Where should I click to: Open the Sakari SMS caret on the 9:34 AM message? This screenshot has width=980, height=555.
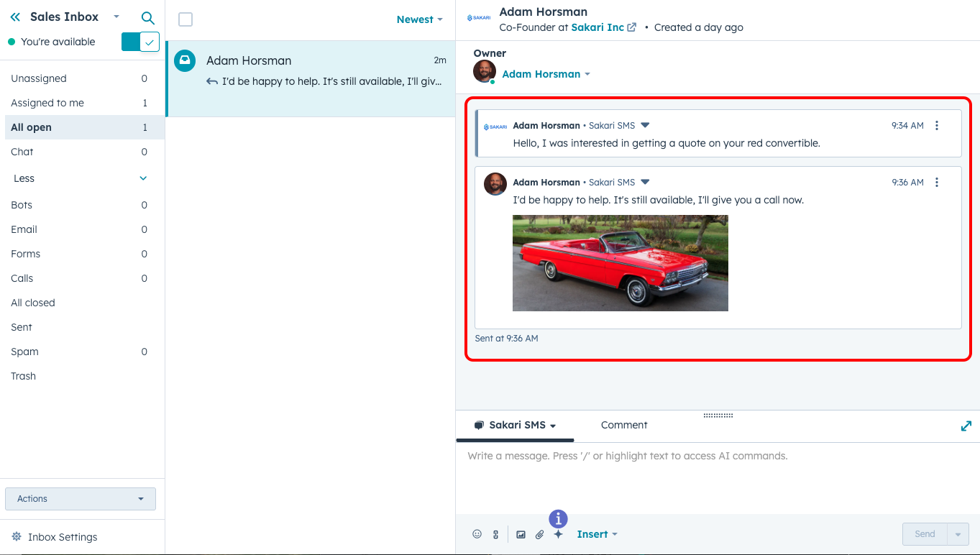(x=645, y=125)
